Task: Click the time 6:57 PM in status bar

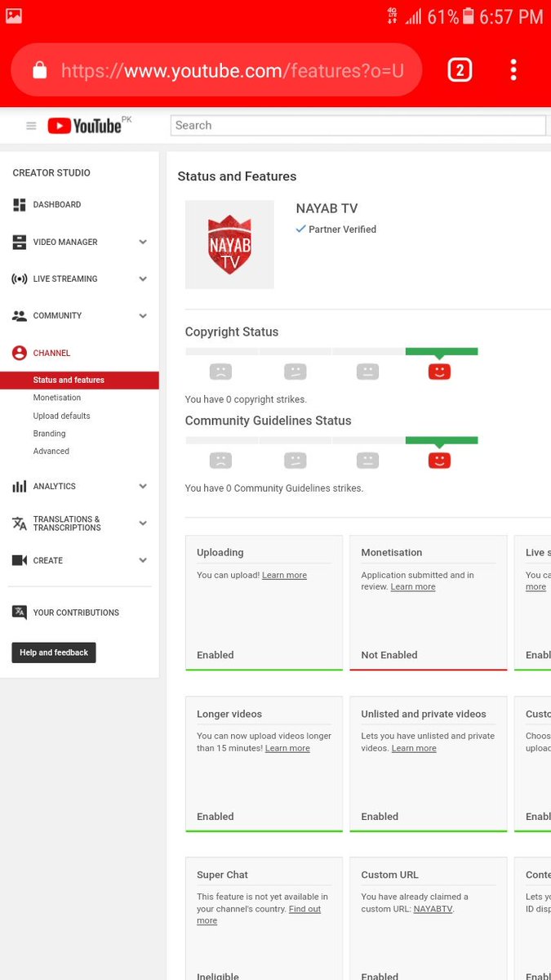Action: point(511,16)
